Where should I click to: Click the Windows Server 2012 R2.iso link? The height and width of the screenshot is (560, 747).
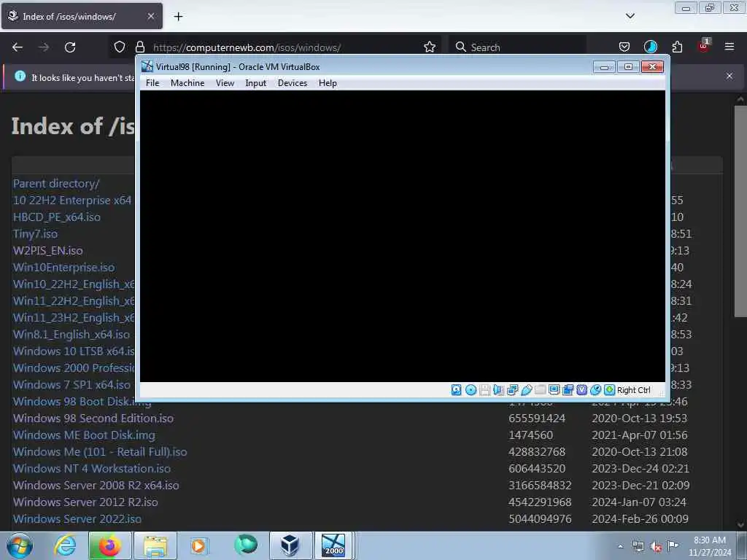pyautogui.click(x=85, y=502)
